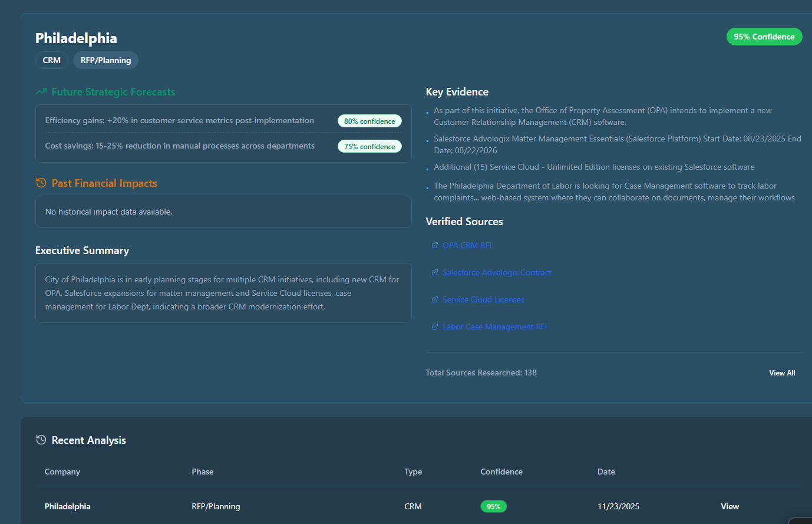This screenshot has height=524, width=812.
Task: Click the Additional (15) Service Cloud evidence
Action: point(594,167)
